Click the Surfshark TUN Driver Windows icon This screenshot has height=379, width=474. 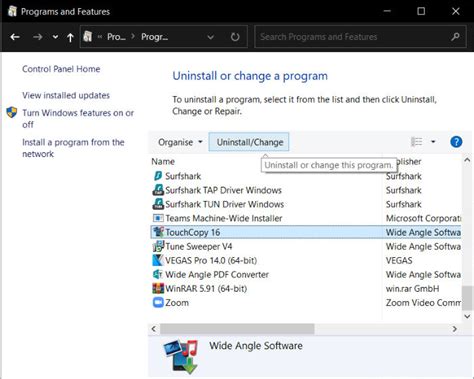pyautogui.click(x=158, y=204)
